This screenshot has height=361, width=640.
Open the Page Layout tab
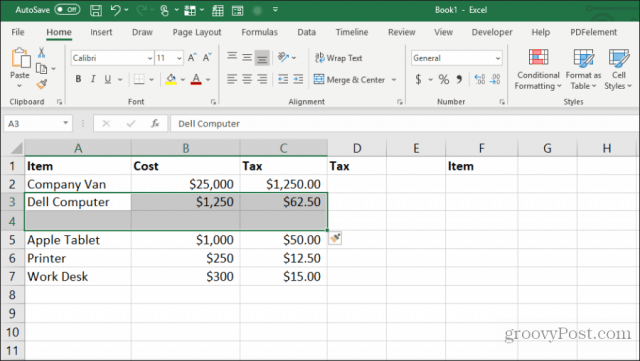197,32
